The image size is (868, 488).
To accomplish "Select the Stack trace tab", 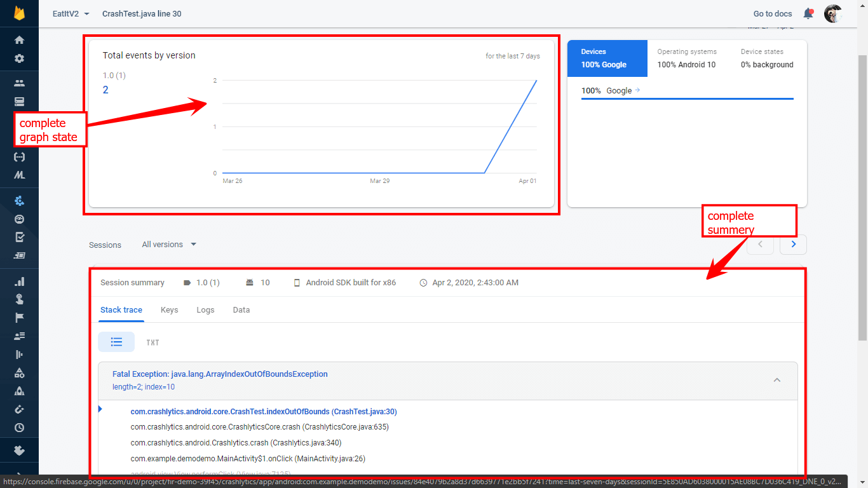I will pos(121,310).
